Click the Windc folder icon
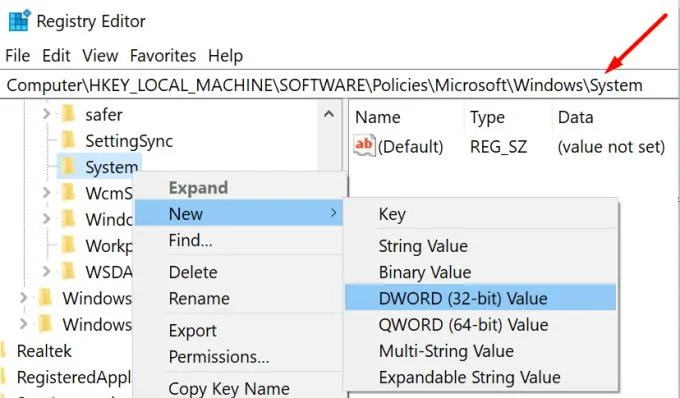 pyautogui.click(x=68, y=219)
